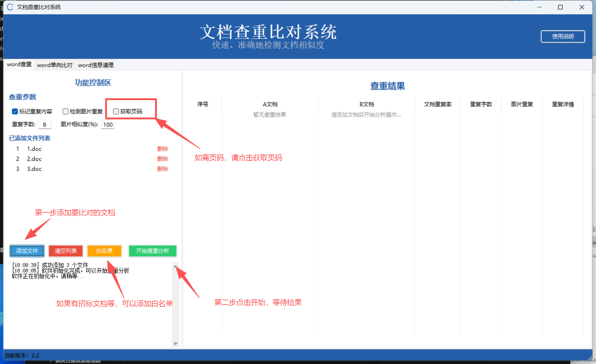
Task: Start analysis with 开始查重分析 button
Action: pyautogui.click(x=152, y=251)
